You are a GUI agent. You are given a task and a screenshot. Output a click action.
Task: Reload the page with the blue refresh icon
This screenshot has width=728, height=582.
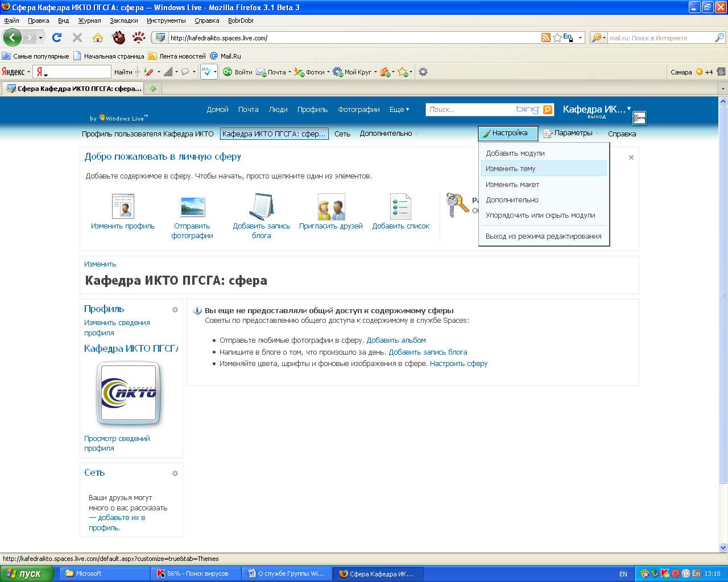pyautogui.click(x=56, y=38)
